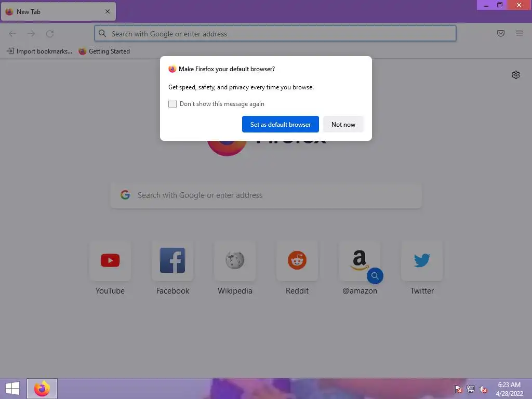Screen dimensions: 532x399
Task: Open Action Center flag tray icon
Action: pyautogui.click(x=458, y=389)
